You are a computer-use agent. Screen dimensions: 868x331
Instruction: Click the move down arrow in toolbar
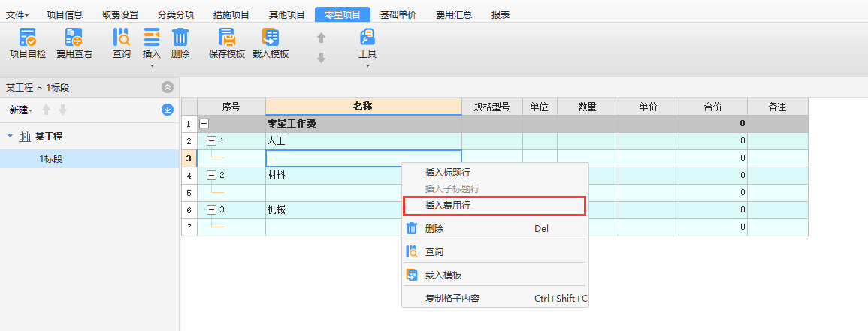click(x=321, y=58)
